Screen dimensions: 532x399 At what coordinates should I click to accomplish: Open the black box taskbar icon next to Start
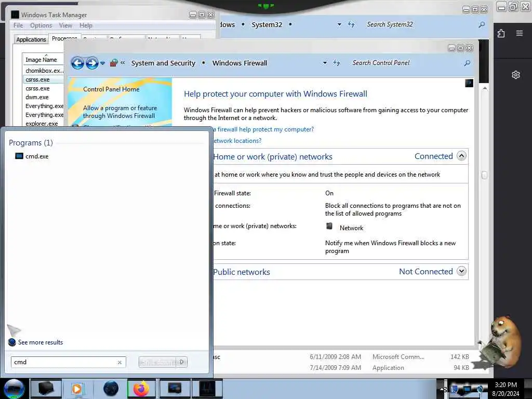(46, 389)
